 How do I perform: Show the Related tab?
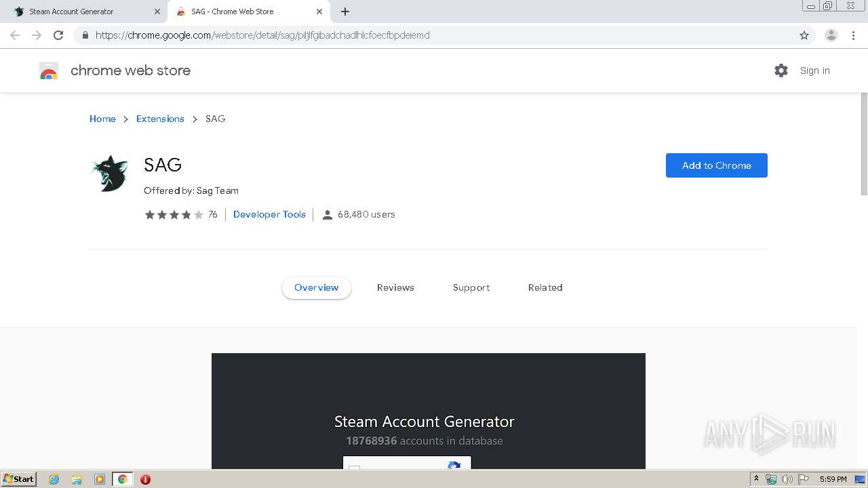click(x=545, y=287)
